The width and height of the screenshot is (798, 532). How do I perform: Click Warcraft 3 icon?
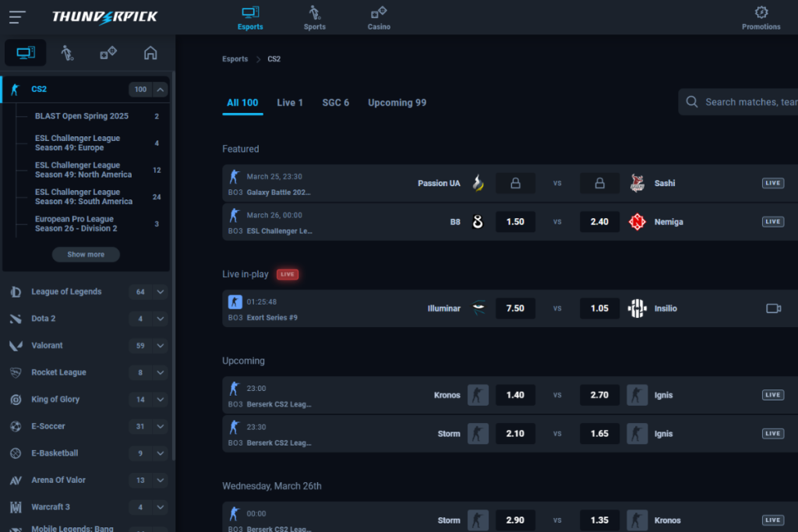[x=16, y=508]
